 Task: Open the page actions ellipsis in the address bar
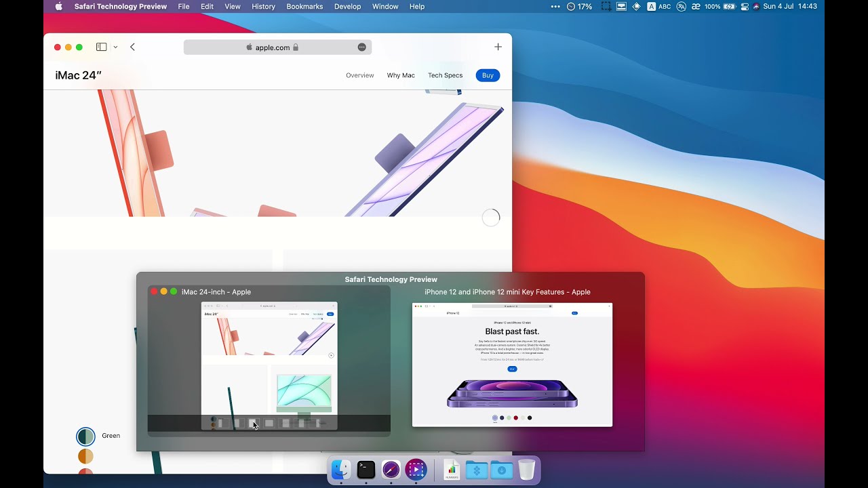tap(362, 47)
